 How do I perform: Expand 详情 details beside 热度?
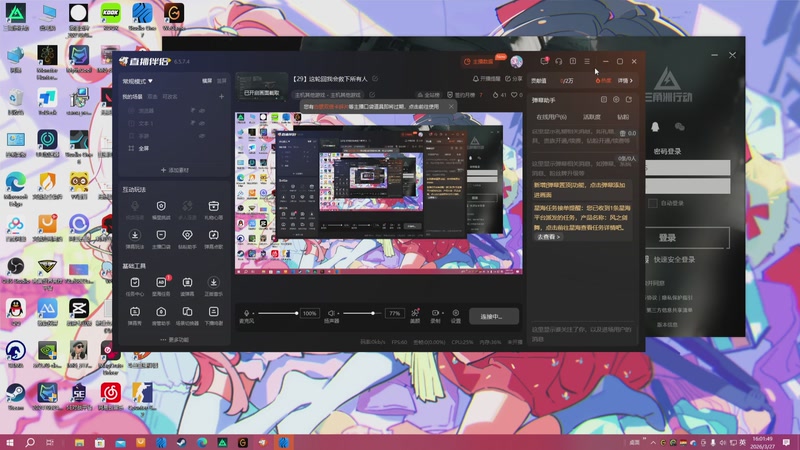click(x=625, y=81)
